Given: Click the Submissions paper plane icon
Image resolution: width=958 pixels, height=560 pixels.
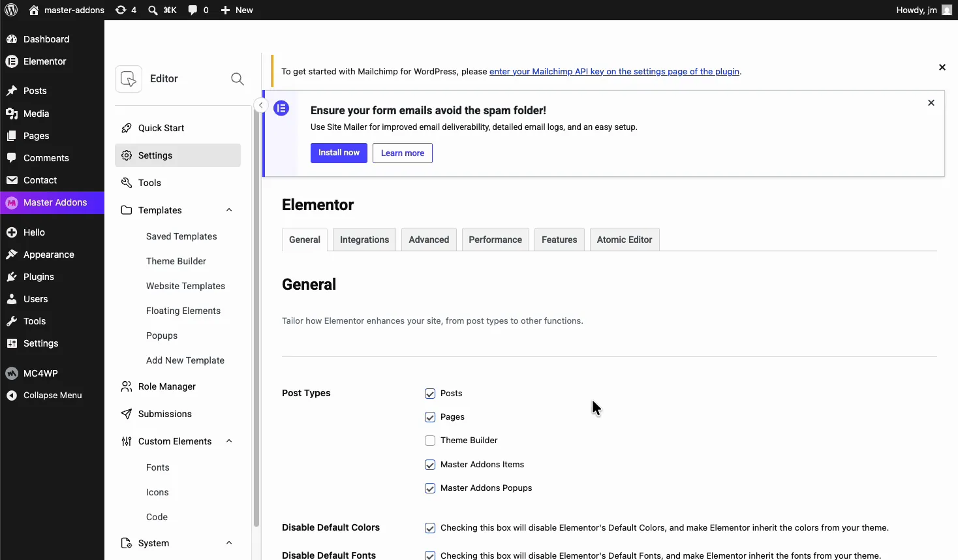Looking at the screenshot, I should point(127,414).
